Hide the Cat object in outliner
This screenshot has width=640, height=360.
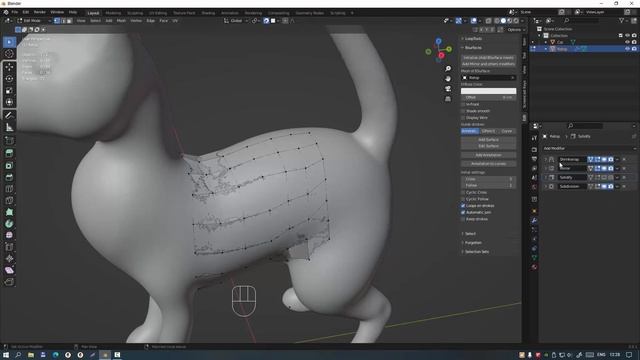(627, 42)
